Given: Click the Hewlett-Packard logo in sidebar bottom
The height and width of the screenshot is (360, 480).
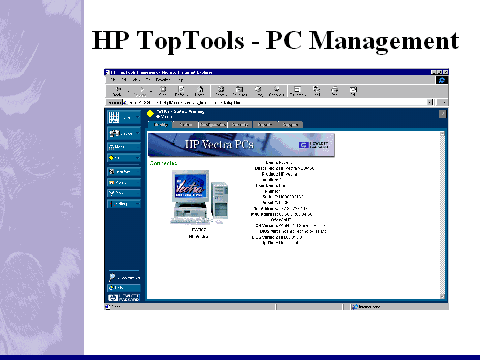Looking at the screenshot, I should point(124,297).
